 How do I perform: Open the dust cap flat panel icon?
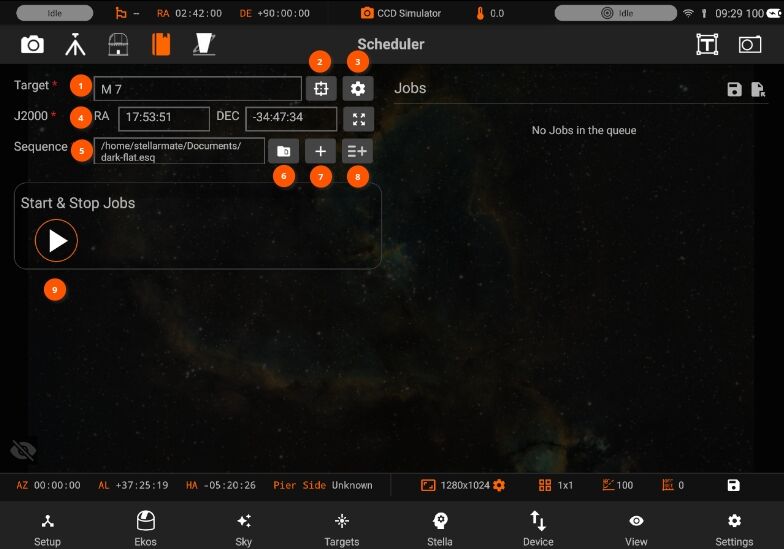point(204,44)
